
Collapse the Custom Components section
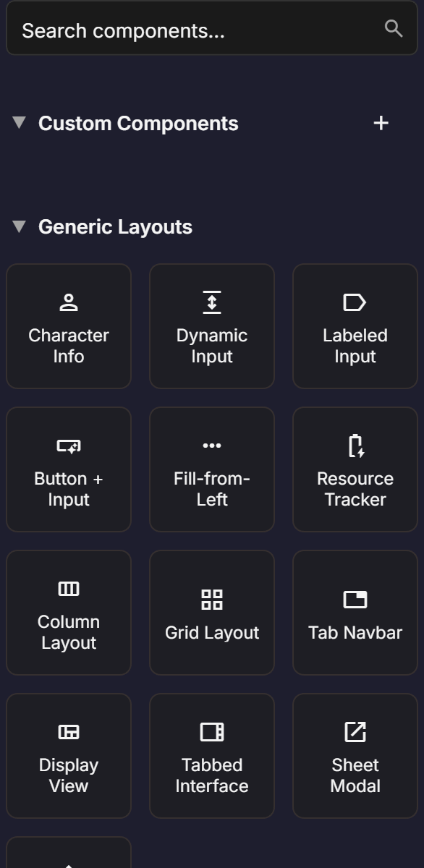pyautogui.click(x=18, y=123)
